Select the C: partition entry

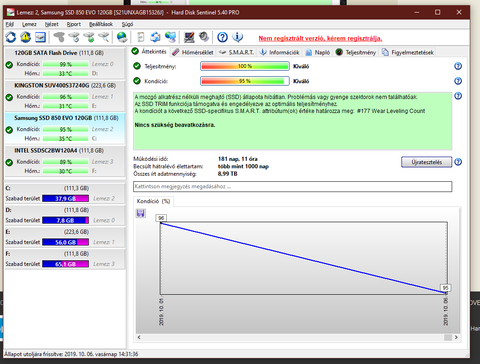(65, 193)
